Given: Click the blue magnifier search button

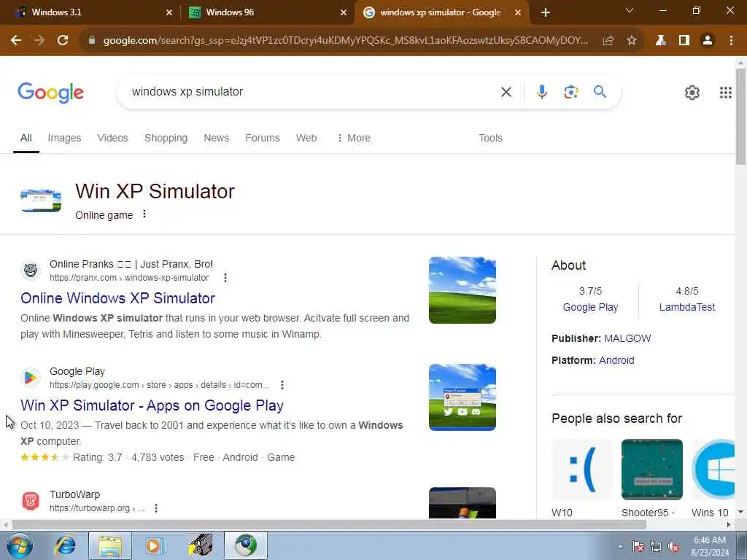Looking at the screenshot, I should [x=600, y=91].
